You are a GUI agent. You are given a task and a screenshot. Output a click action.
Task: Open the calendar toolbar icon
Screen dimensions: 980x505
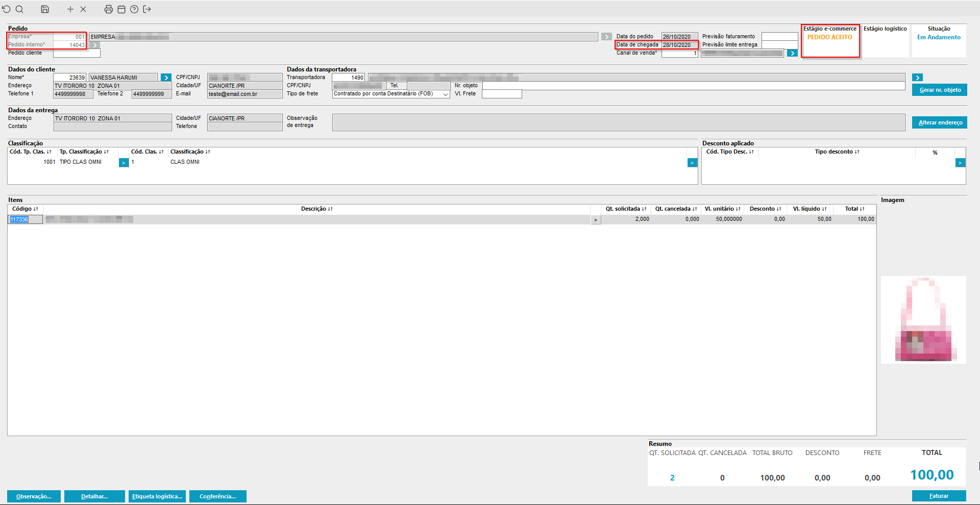121,9
